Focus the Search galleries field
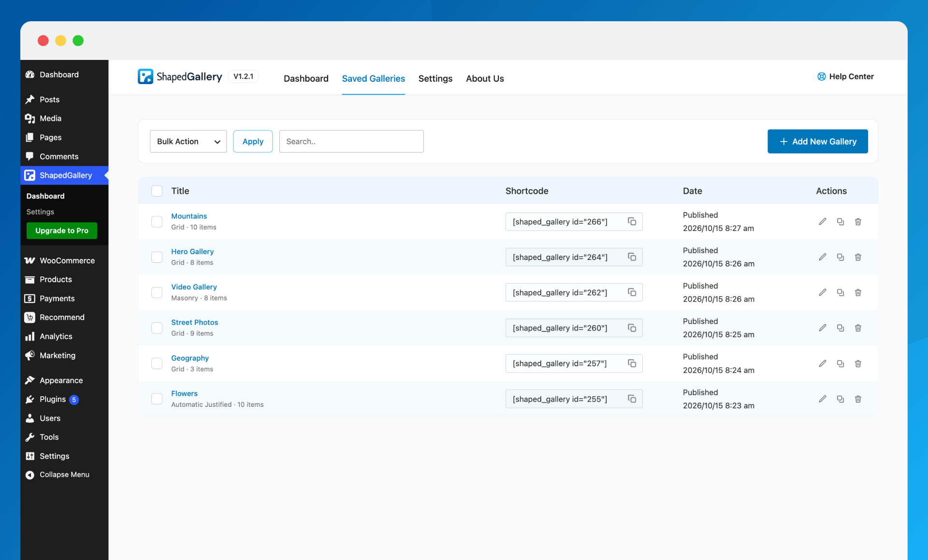Screen dimensions: 928x560 pos(351,141)
